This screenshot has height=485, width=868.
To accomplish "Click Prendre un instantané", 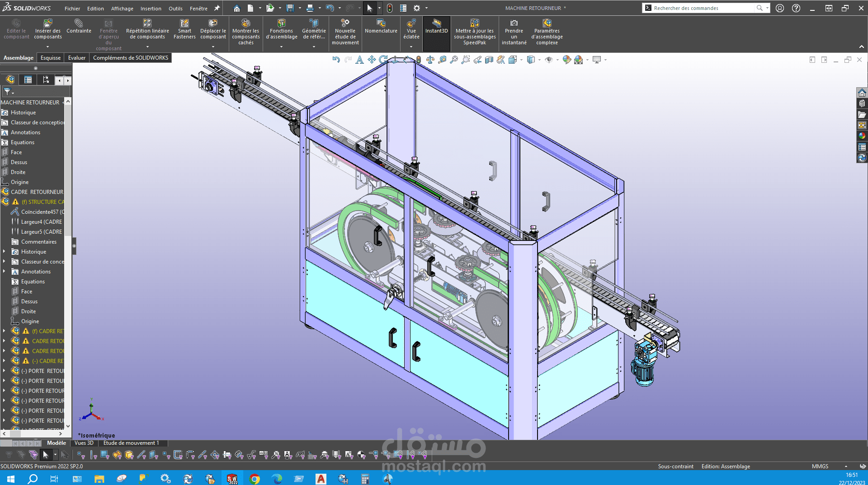I will pyautogui.click(x=514, y=32).
